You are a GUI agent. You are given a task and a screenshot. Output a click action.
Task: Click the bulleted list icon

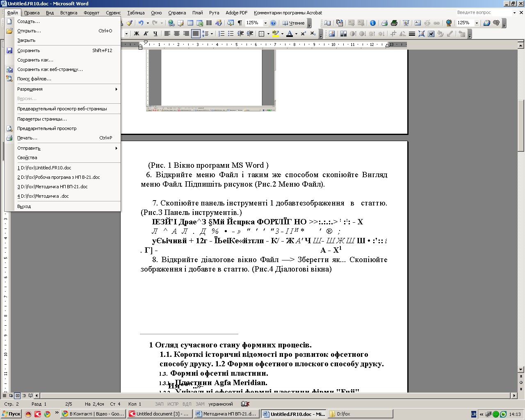pyautogui.click(x=231, y=34)
